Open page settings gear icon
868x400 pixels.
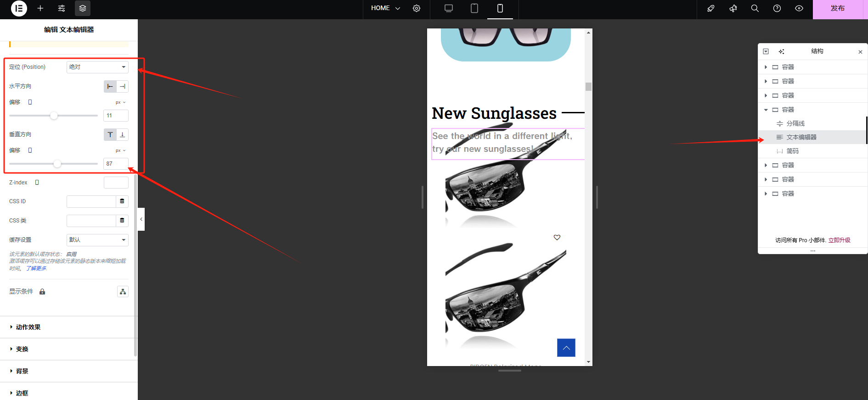coord(417,8)
